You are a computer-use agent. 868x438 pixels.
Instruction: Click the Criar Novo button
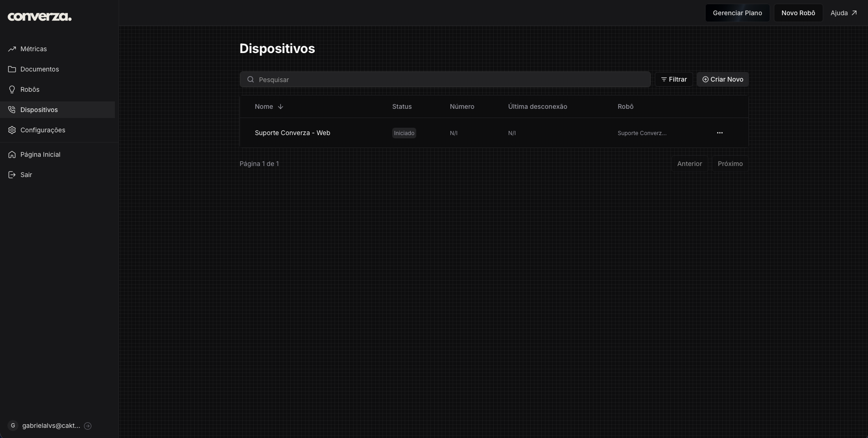723,79
